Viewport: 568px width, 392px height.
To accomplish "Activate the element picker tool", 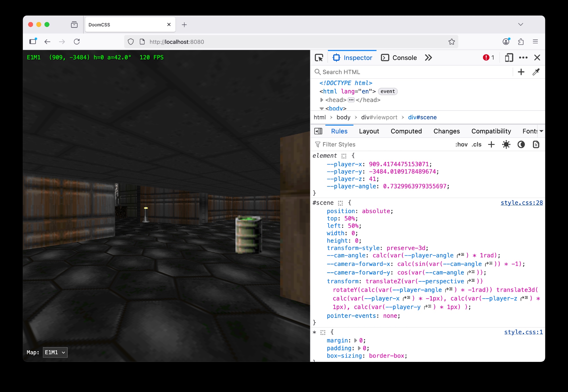I will 319,58.
